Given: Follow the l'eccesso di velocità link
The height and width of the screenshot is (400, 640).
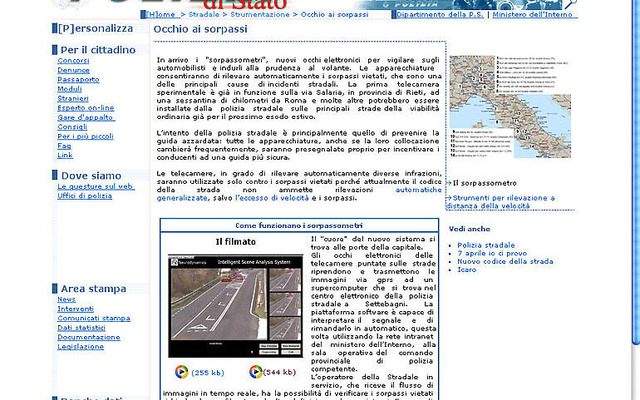Looking at the screenshot, I should pyautogui.click(x=272, y=198).
